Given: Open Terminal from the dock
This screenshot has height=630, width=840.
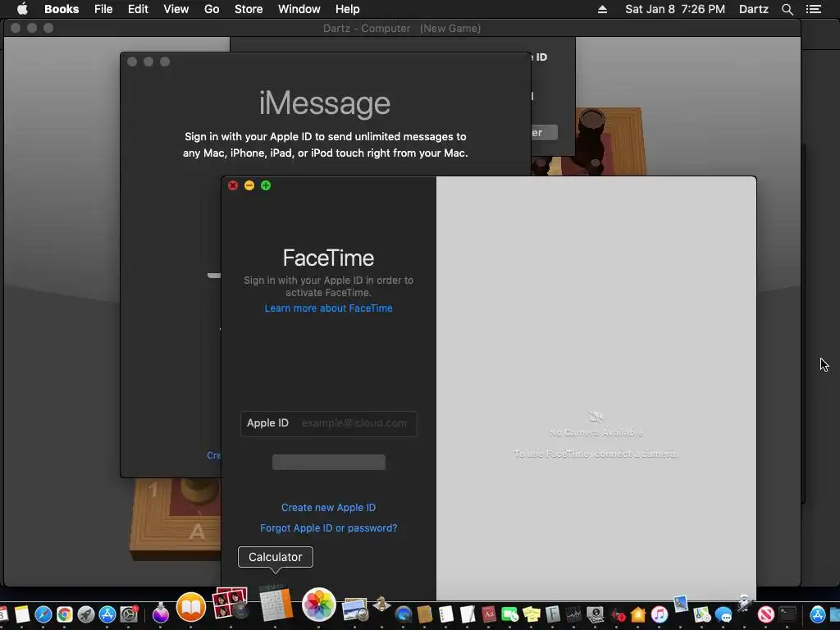Looking at the screenshot, I should pos(787,614).
